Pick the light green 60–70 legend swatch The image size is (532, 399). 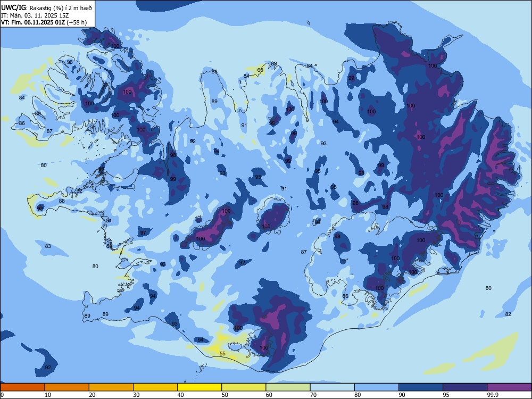pos(288,387)
